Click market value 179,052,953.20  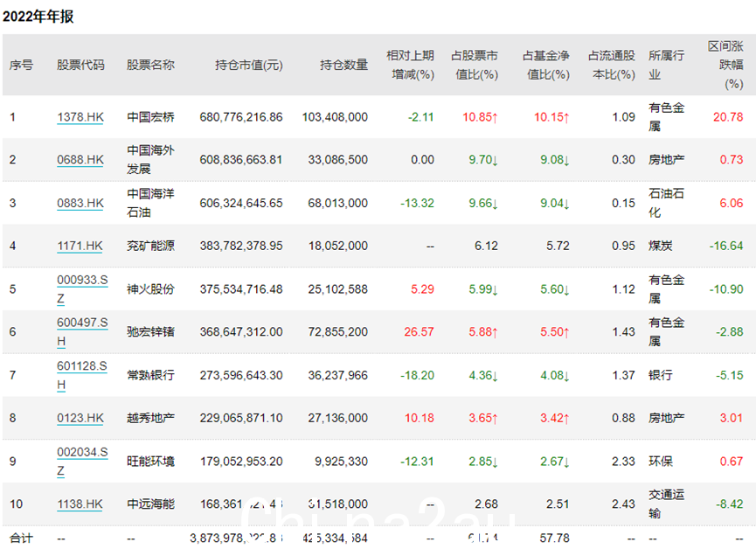(x=241, y=462)
